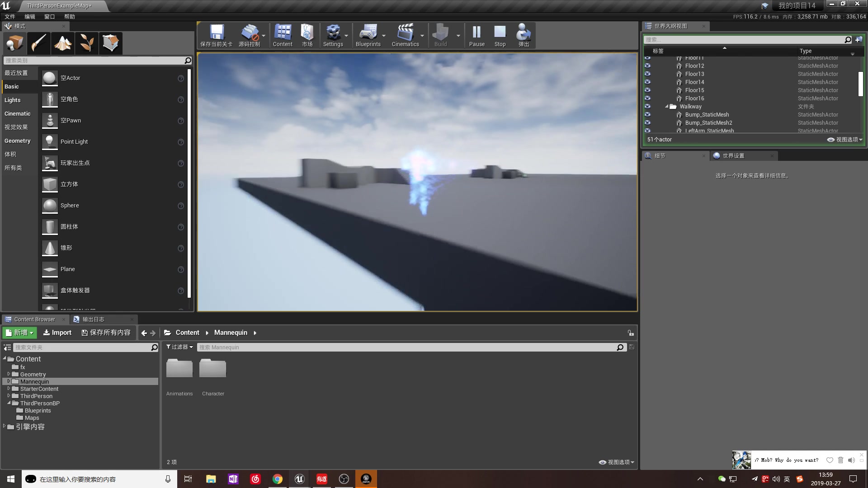Image resolution: width=868 pixels, height=488 pixels.
Task: Hide Floor12 in the World Outliner
Action: [x=648, y=66]
